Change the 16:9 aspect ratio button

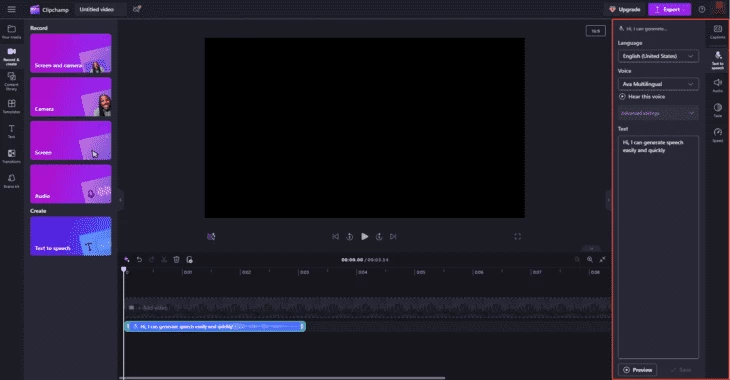point(595,31)
